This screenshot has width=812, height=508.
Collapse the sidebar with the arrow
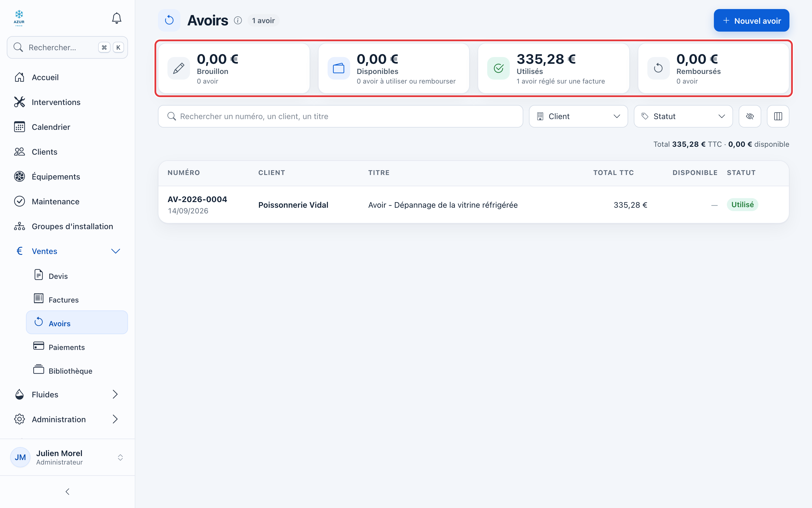point(67,492)
